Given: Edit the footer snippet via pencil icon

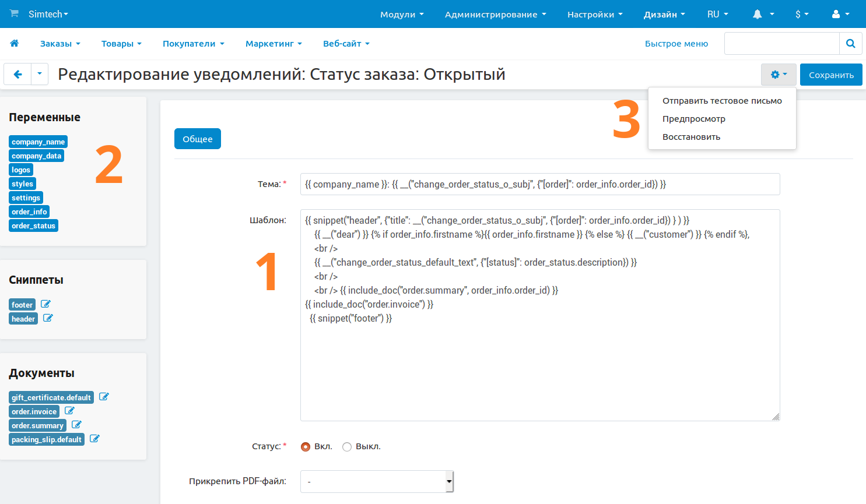Looking at the screenshot, I should click(x=45, y=304).
